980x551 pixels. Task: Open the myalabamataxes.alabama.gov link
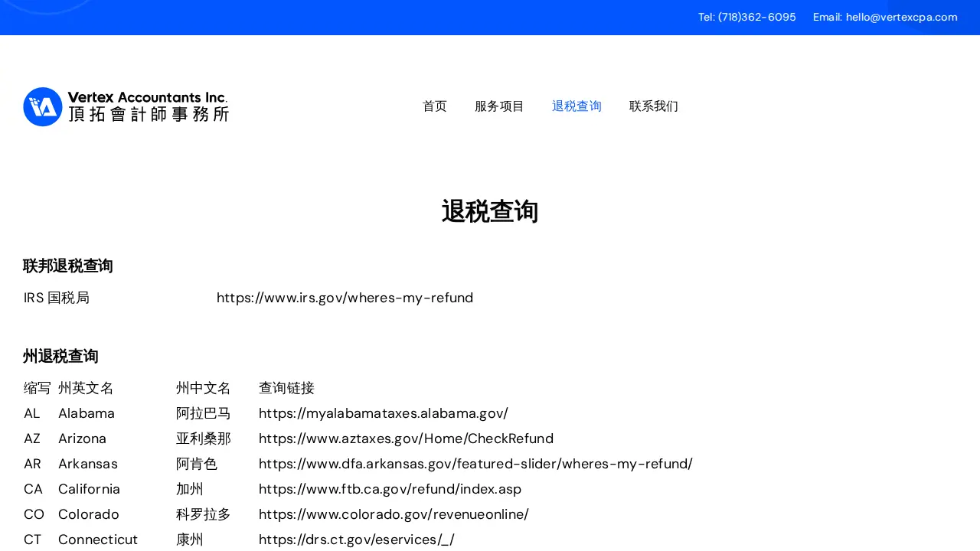point(384,413)
